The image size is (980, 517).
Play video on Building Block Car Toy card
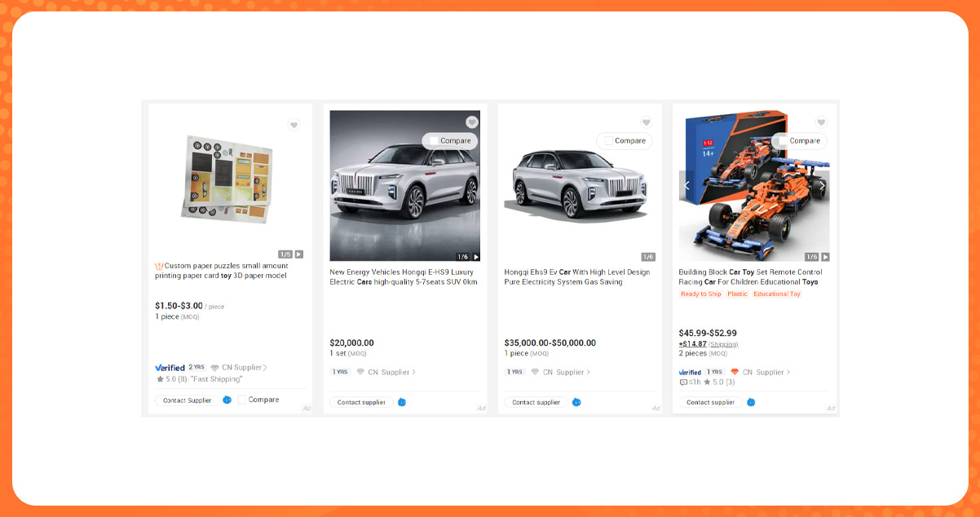[x=825, y=257]
